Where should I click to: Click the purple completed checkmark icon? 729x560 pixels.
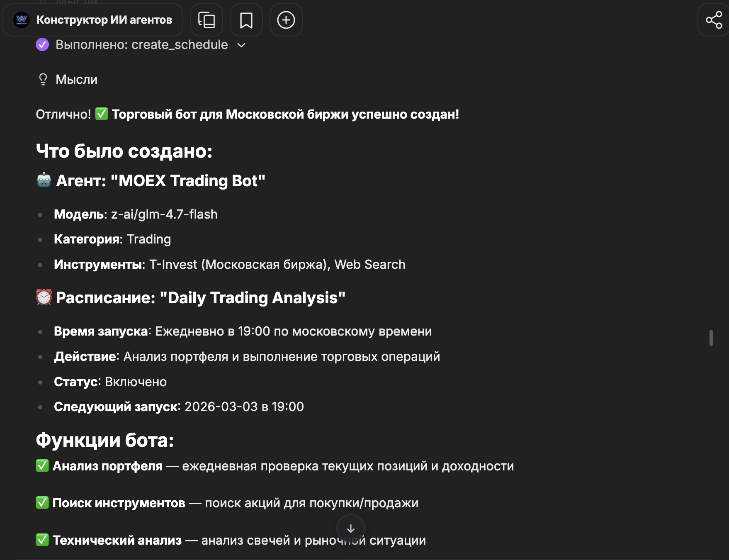42,44
